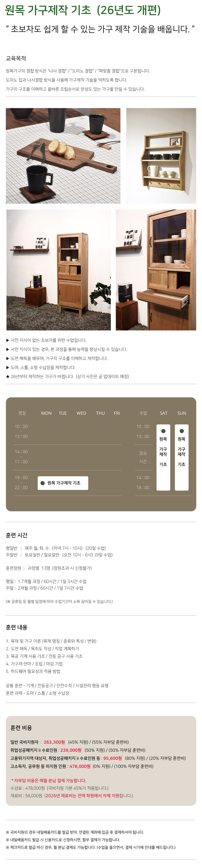Click the page title 원목 가구제작 기초 (26년도 개편)
This screenshot has height=868, width=202.
(x=83, y=10)
